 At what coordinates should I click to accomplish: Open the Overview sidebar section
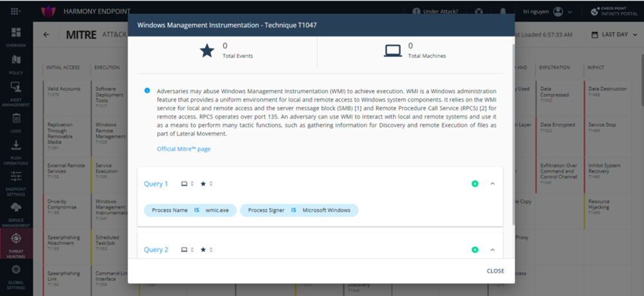tap(16, 38)
